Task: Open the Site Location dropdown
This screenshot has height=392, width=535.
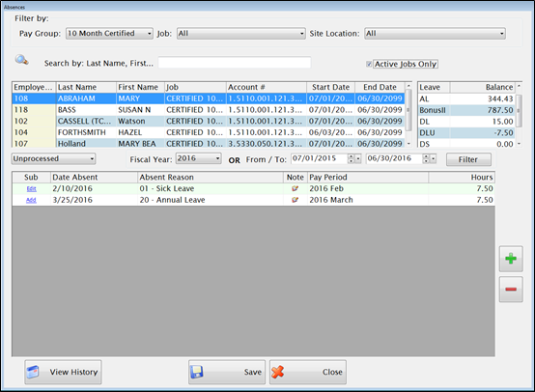Action: [x=435, y=34]
